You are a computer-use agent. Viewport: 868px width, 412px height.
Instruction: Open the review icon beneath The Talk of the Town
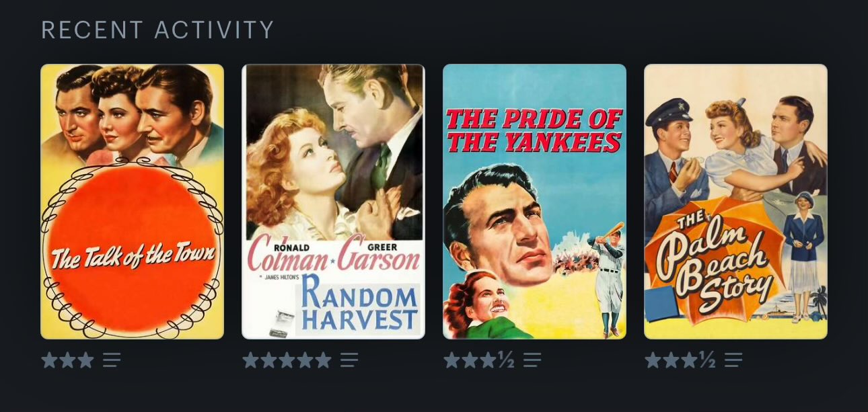click(x=112, y=361)
